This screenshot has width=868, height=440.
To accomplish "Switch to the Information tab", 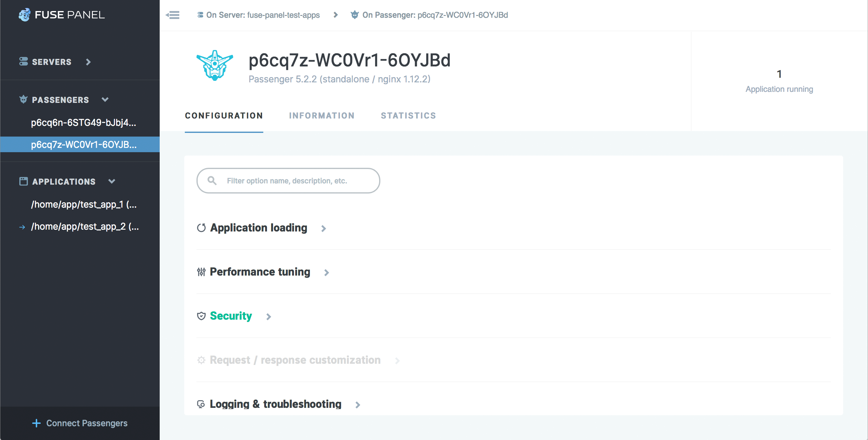I will [322, 116].
